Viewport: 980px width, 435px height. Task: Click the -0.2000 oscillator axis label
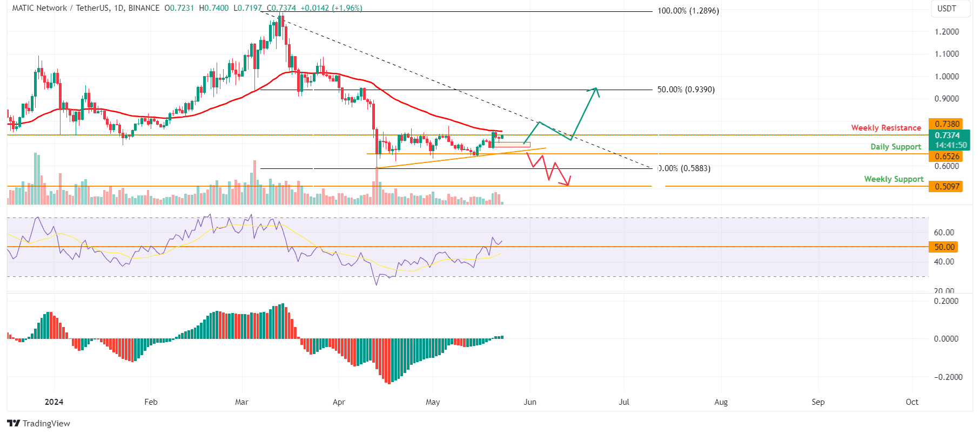[x=948, y=377]
